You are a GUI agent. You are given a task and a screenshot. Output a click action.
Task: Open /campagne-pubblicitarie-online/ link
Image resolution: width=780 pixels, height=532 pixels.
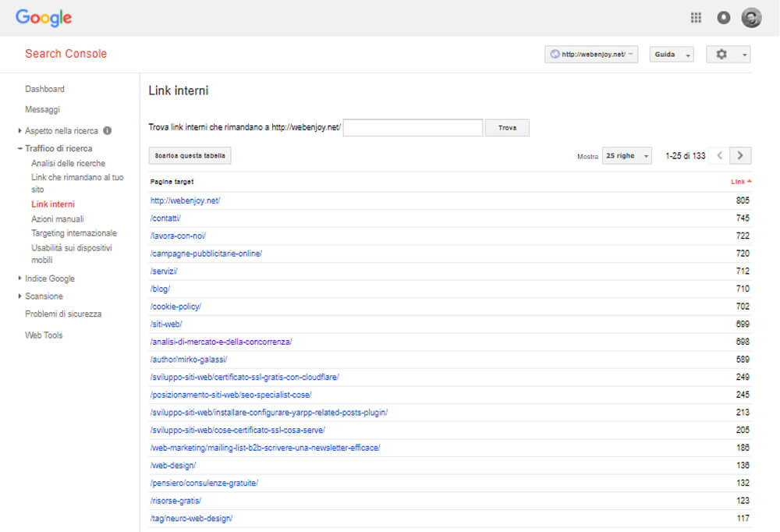point(206,254)
